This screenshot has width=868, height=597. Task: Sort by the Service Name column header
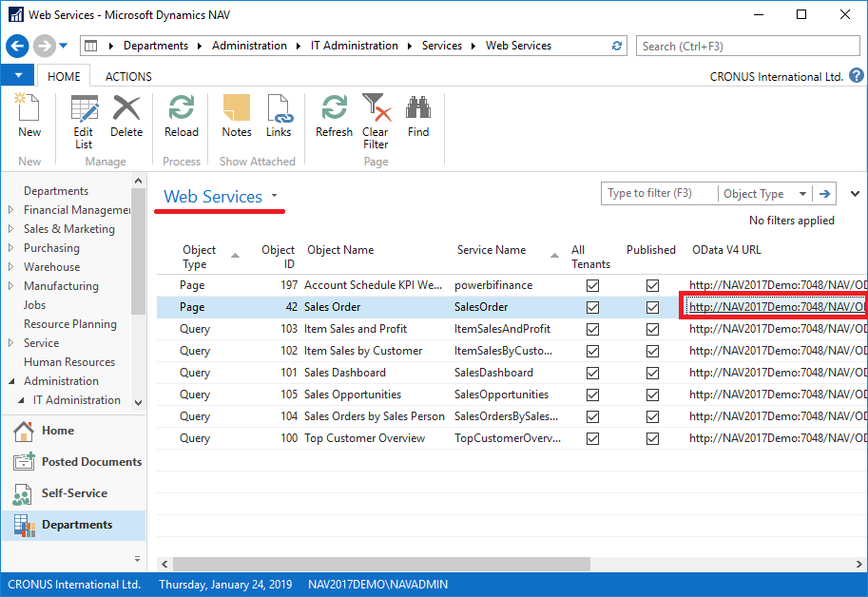[491, 250]
